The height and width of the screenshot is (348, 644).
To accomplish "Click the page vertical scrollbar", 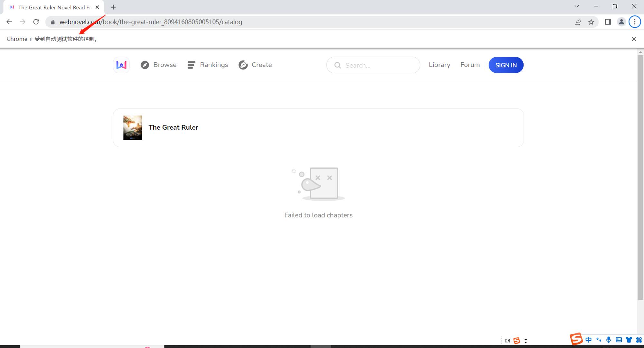I will click(640, 177).
